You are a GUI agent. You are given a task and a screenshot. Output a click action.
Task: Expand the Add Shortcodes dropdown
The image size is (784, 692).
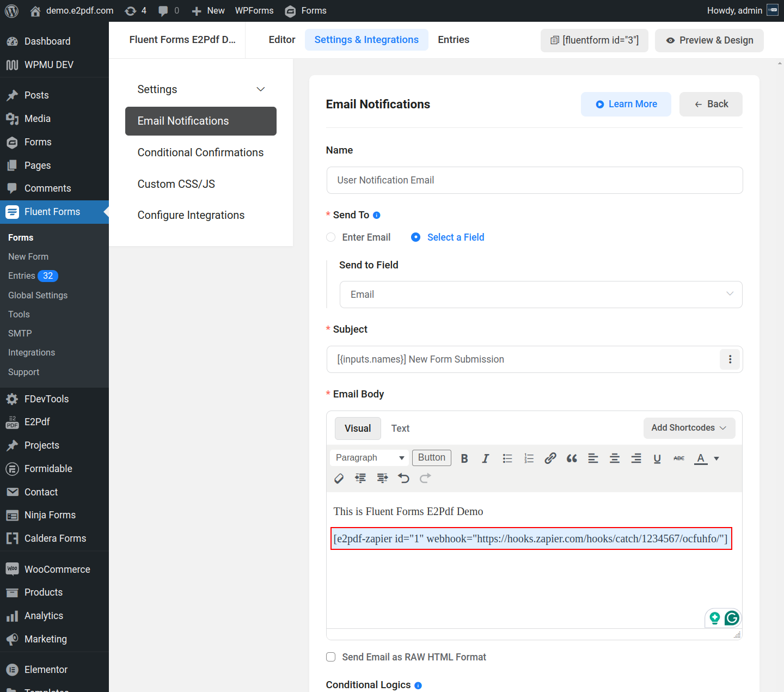689,428
